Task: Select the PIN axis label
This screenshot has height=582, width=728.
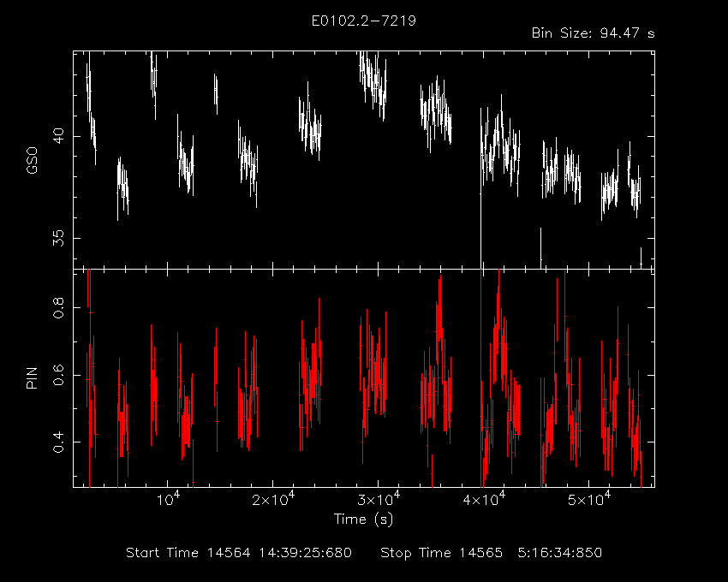Action: coord(32,378)
